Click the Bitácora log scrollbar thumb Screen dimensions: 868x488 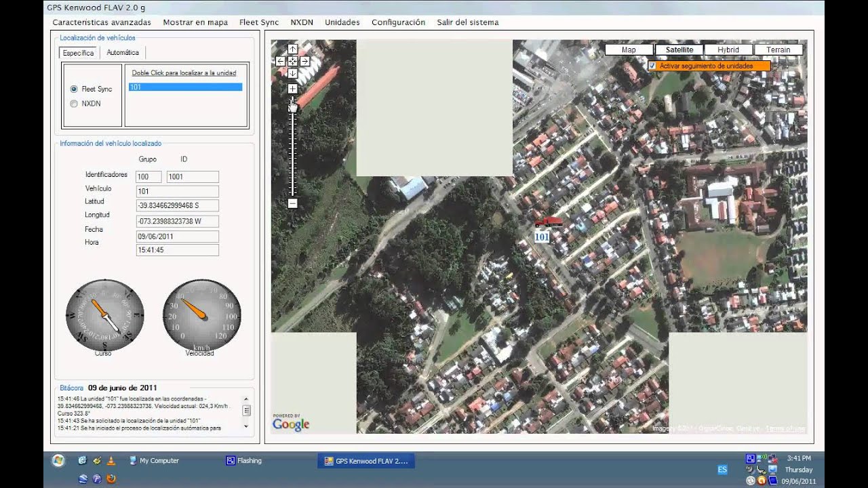pos(247,410)
